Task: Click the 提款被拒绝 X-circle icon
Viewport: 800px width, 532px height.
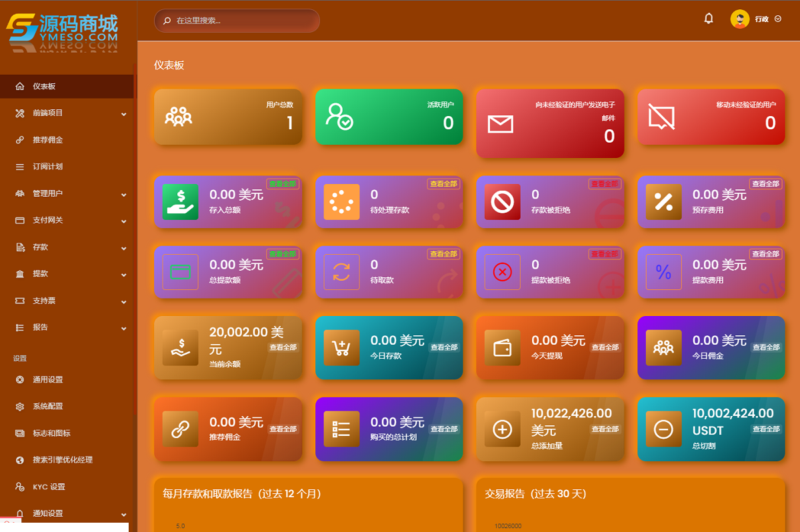Action: coord(503,272)
